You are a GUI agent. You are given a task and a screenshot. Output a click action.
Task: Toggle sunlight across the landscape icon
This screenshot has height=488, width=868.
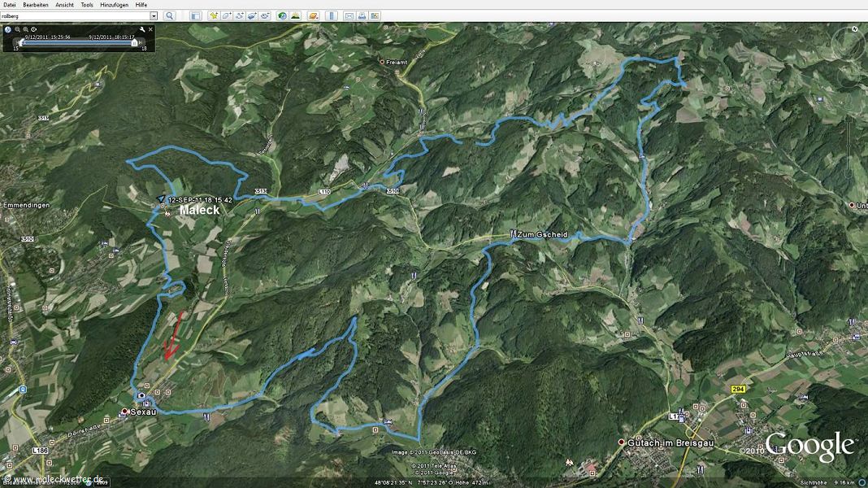[295, 15]
